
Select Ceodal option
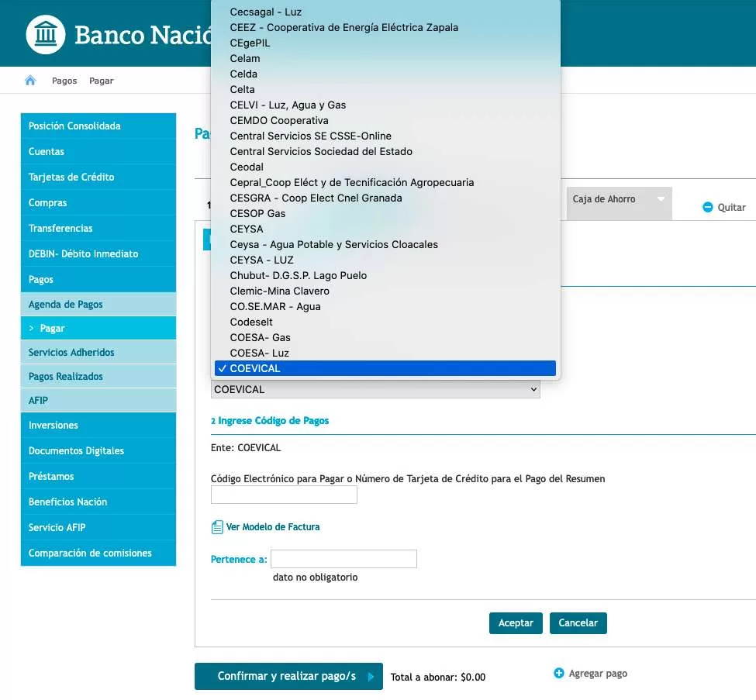tap(385, 167)
